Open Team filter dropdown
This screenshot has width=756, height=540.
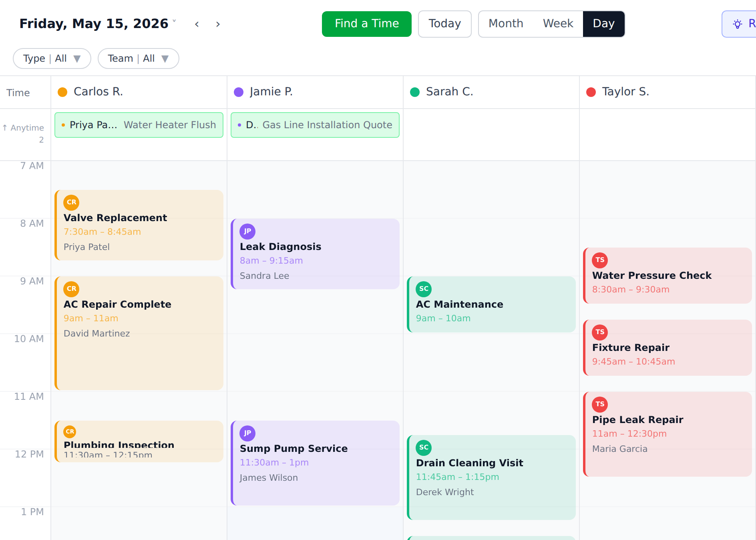(x=138, y=58)
